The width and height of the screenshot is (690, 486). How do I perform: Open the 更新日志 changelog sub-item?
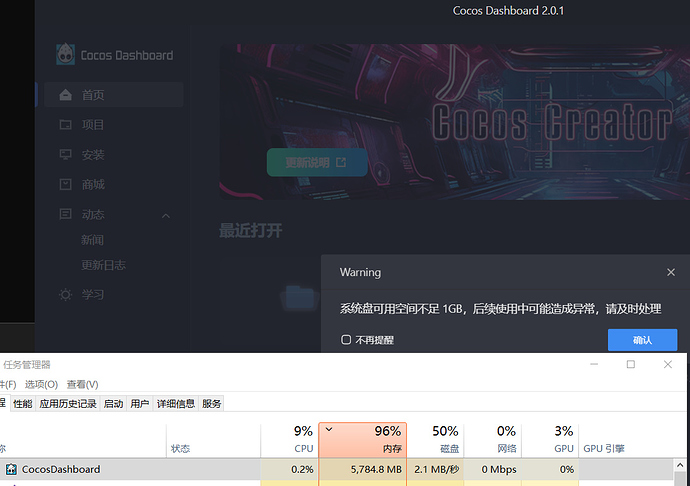click(103, 265)
